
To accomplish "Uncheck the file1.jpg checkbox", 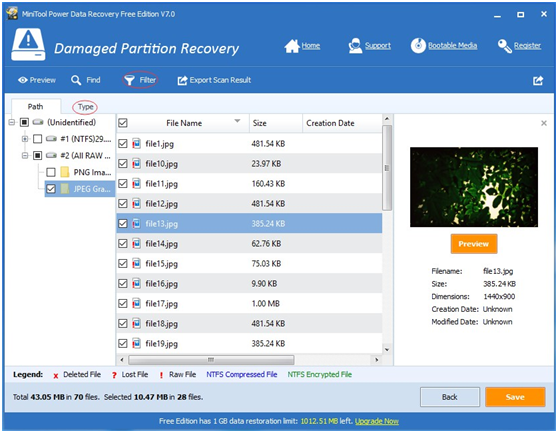I will 123,143.
